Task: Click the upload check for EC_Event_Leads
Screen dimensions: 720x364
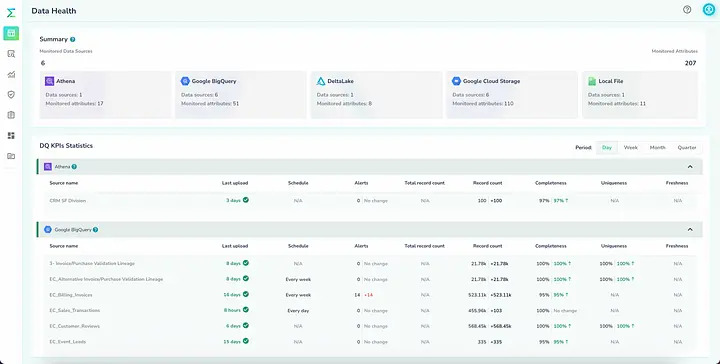Action: click(x=246, y=341)
